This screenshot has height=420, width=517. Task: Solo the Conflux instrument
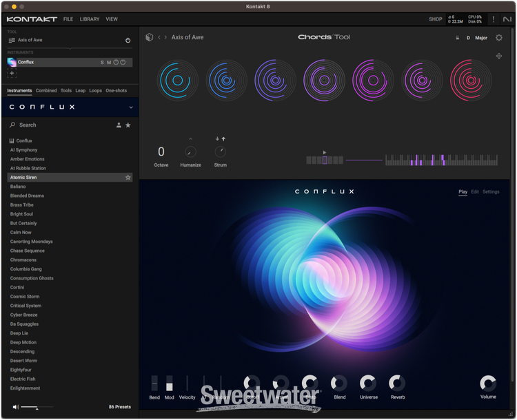(103, 63)
